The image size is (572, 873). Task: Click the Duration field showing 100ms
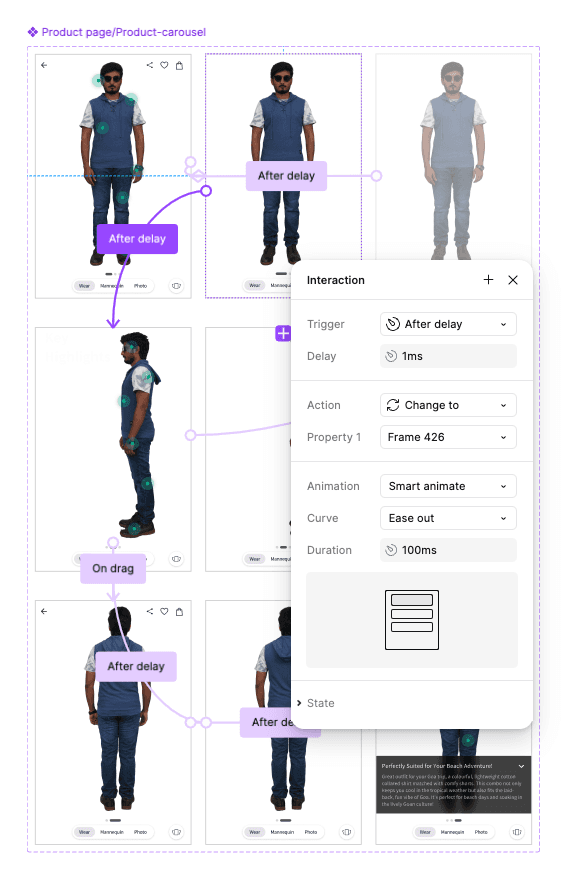tap(448, 550)
